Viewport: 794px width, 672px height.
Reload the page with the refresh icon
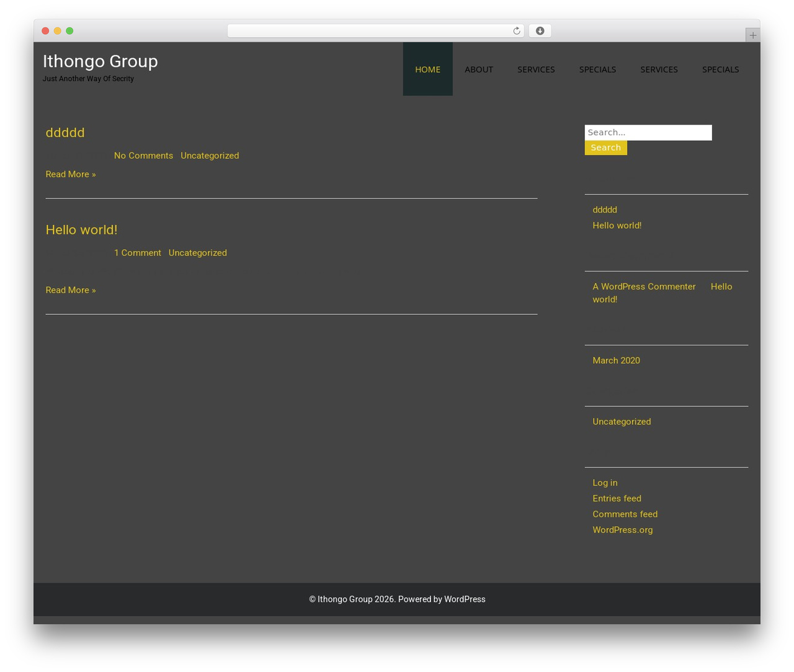click(x=516, y=31)
